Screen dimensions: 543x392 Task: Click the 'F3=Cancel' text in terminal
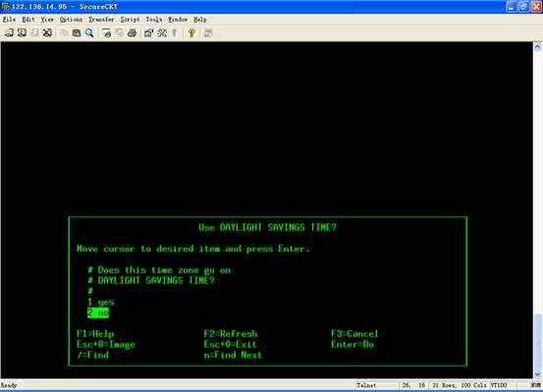coord(354,334)
